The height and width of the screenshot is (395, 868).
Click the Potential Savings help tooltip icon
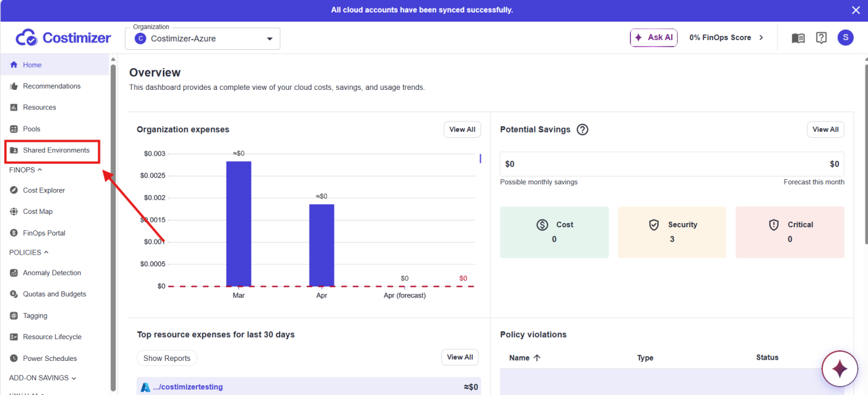pos(582,129)
